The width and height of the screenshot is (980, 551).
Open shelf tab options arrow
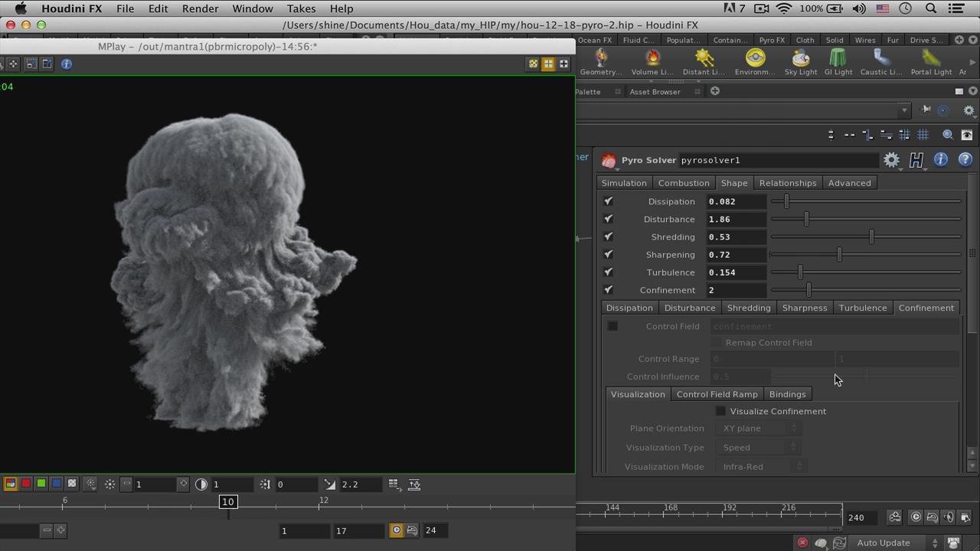pos(973,40)
